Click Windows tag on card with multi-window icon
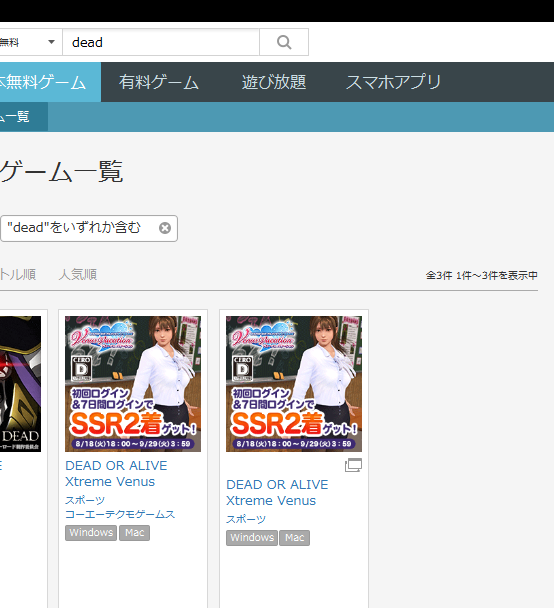The height and width of the screenshot is (608, 554). pyautogui.click(x=252, y=538)
